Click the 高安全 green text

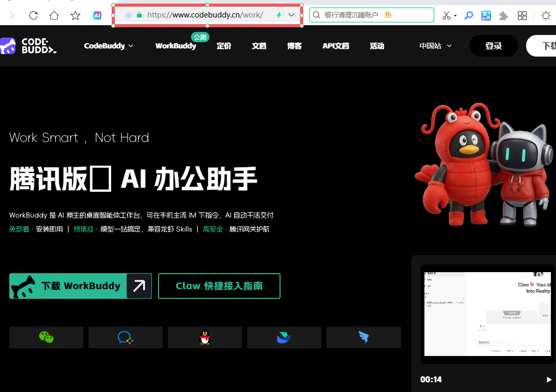coord(213,229)
